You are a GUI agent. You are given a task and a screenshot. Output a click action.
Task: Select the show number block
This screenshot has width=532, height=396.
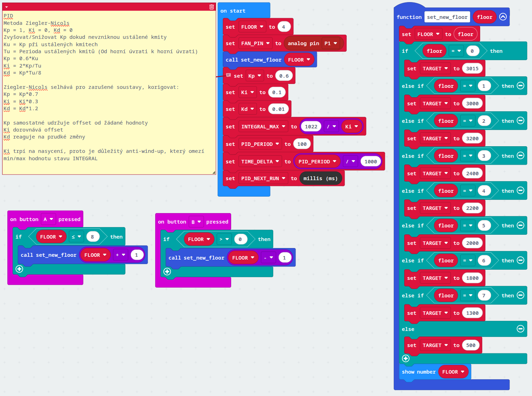[x=419, y=372]
